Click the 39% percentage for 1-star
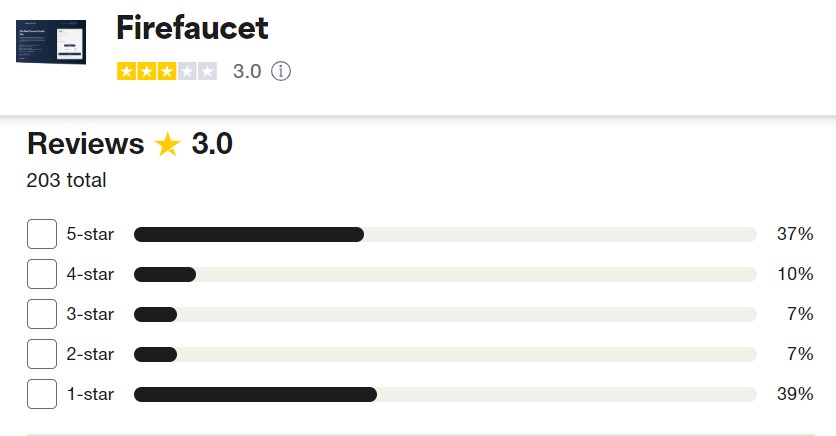 click(795, 394)
